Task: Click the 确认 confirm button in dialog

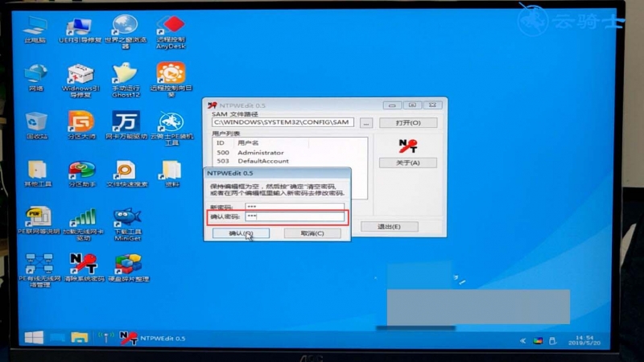Action: click(241, 233)
